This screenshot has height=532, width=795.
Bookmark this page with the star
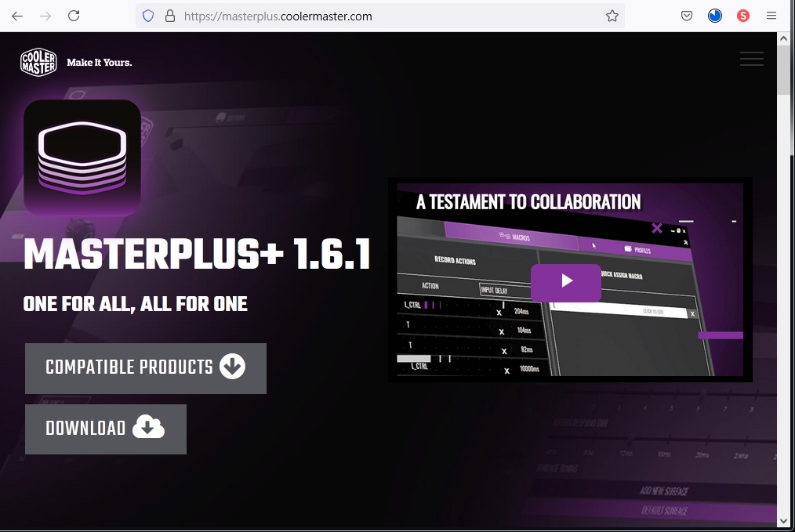(x=612, y=16)
